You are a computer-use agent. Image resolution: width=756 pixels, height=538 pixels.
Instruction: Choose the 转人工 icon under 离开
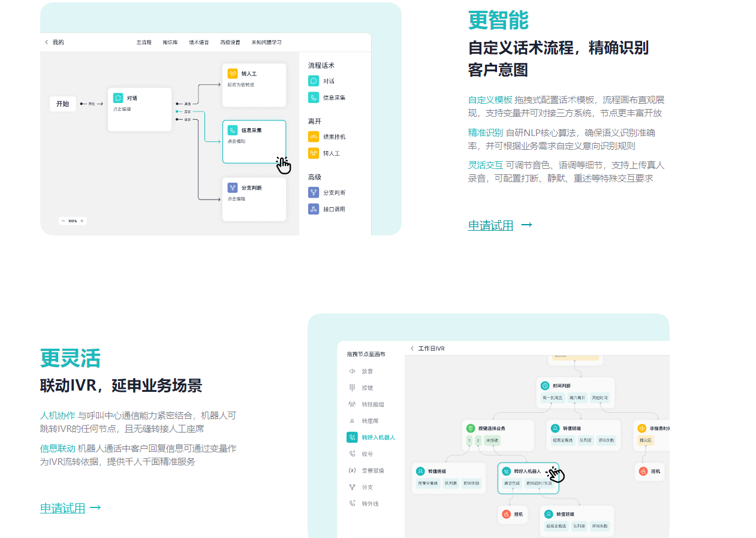314,153
